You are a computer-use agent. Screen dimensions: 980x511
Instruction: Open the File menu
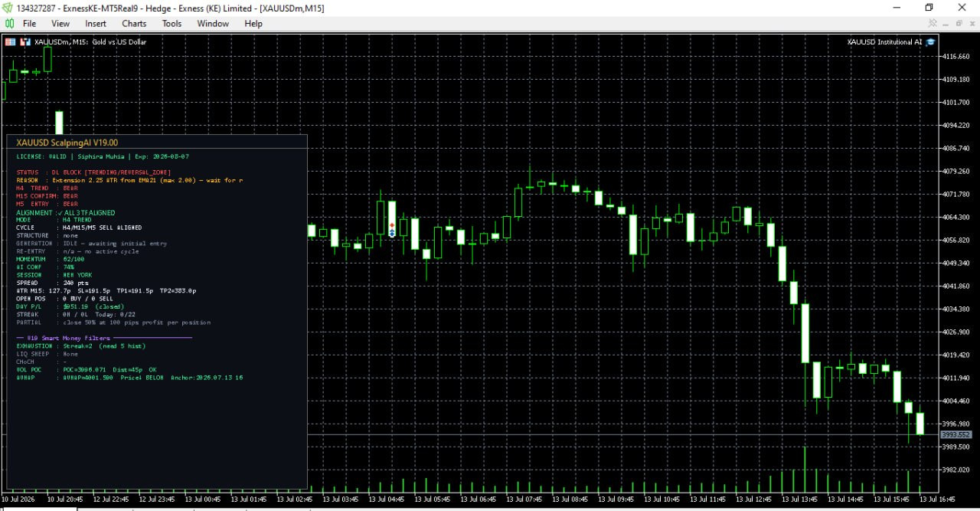pyautogui.click(x=29, y=24)
